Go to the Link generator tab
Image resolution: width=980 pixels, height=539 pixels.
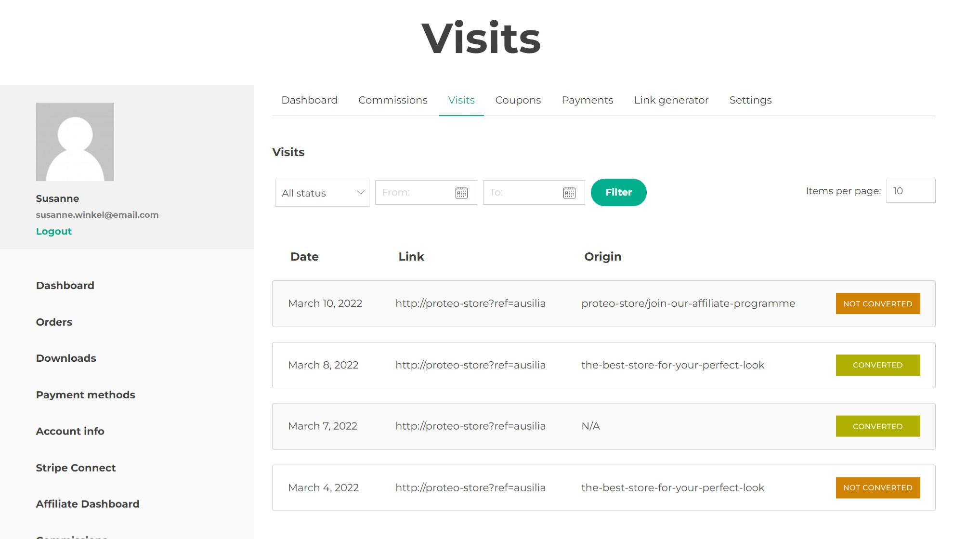(x=671, y=100)
